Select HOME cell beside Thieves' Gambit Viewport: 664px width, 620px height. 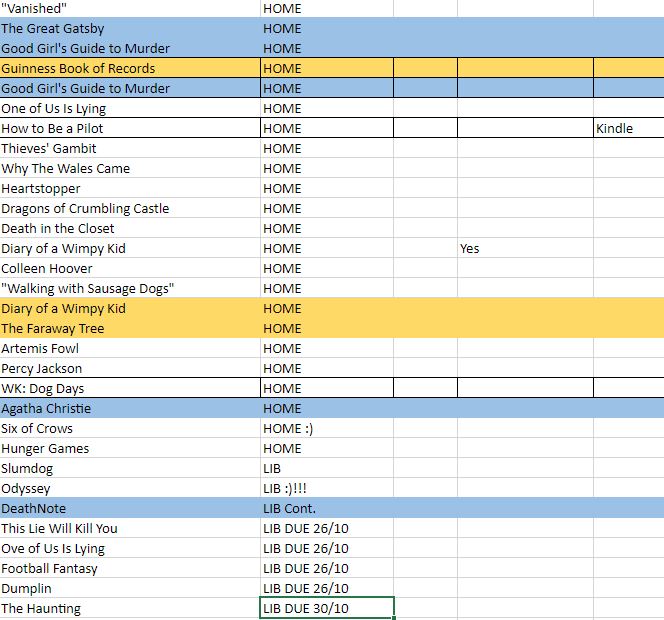click(327, 148)
